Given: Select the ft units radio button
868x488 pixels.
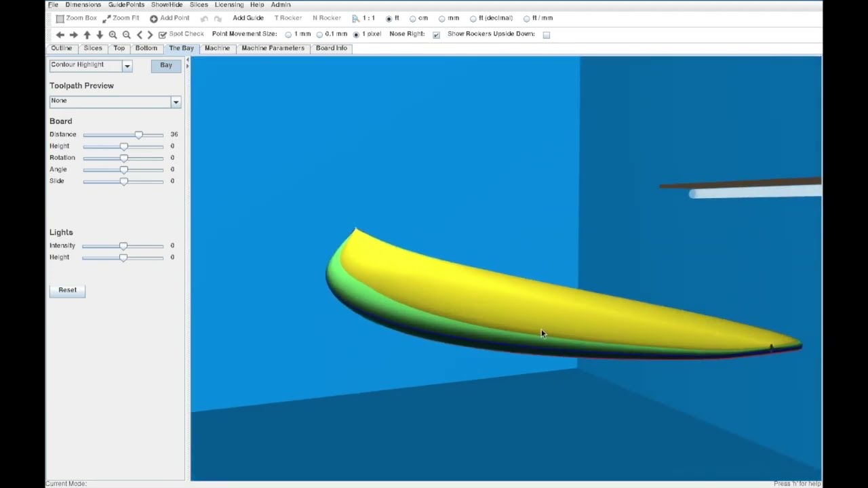Looking at the screenshot, I should (389, 19).
